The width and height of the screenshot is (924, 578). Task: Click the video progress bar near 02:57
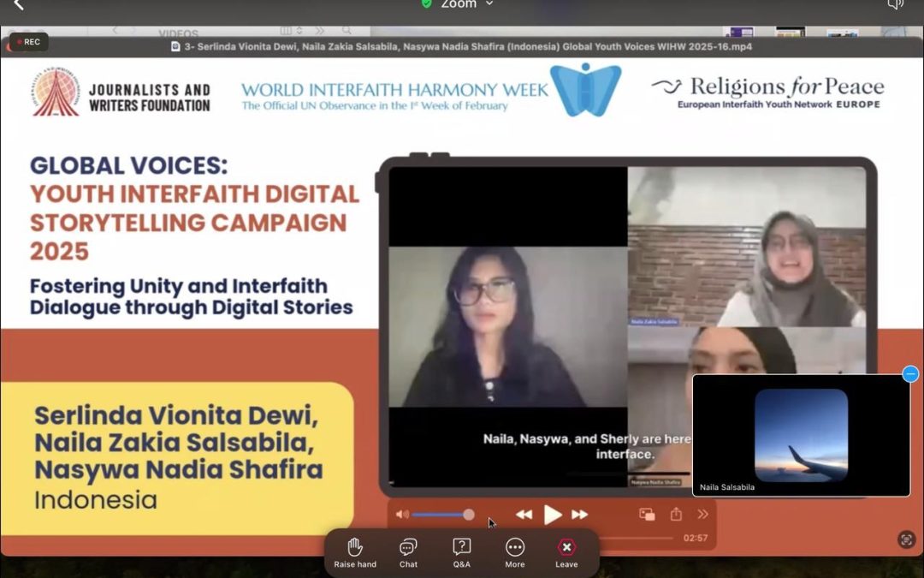pyautogui.click(x=637, y=538)
